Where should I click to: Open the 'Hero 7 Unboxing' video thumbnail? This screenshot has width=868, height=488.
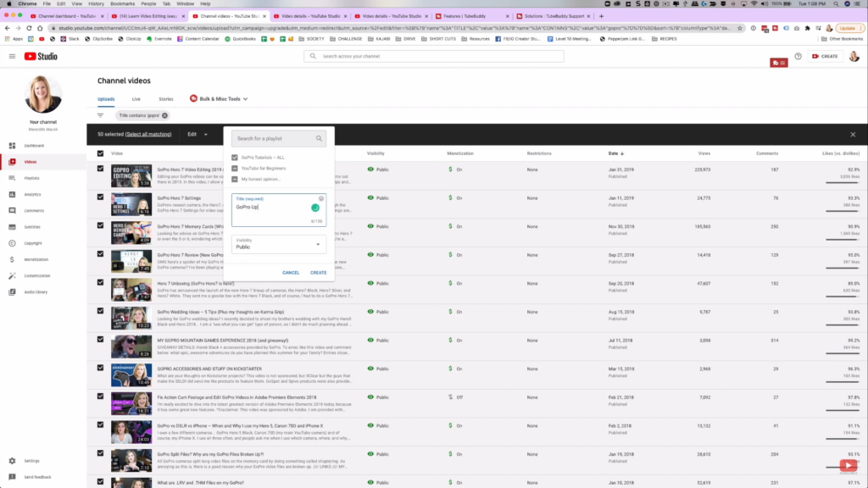coord(131,290)
